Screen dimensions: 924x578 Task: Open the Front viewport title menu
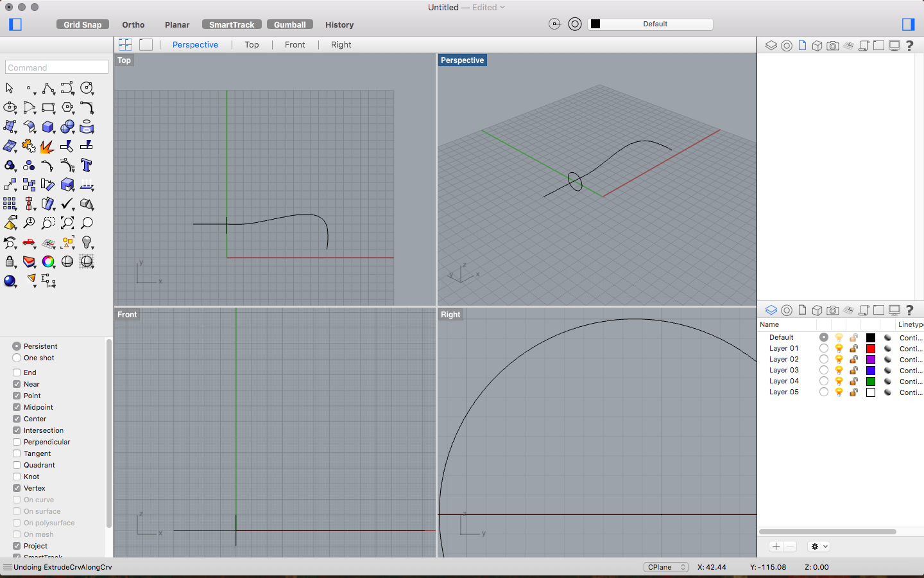point(127,315)
